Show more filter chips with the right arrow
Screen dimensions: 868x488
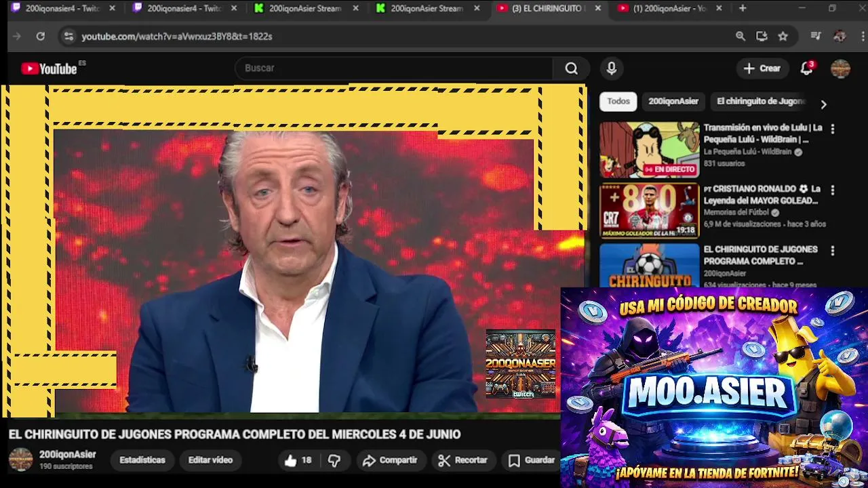coord(823,104)
